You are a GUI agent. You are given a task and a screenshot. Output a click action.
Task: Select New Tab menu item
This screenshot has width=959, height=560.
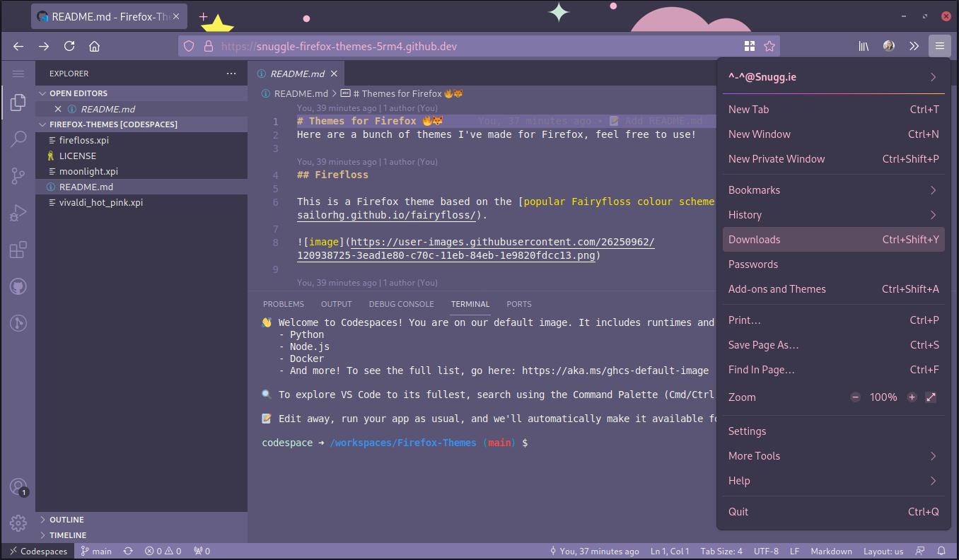(834, 110)
